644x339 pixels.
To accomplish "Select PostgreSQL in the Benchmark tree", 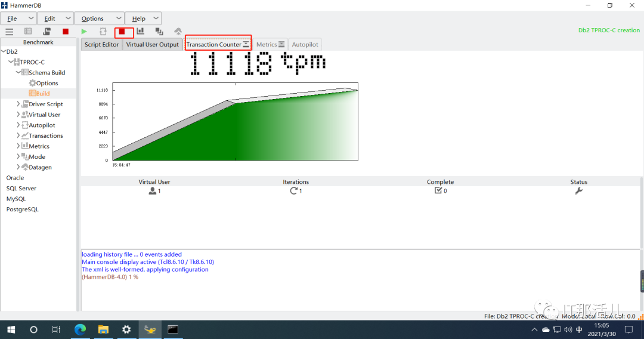I will (x=23, y=209).
